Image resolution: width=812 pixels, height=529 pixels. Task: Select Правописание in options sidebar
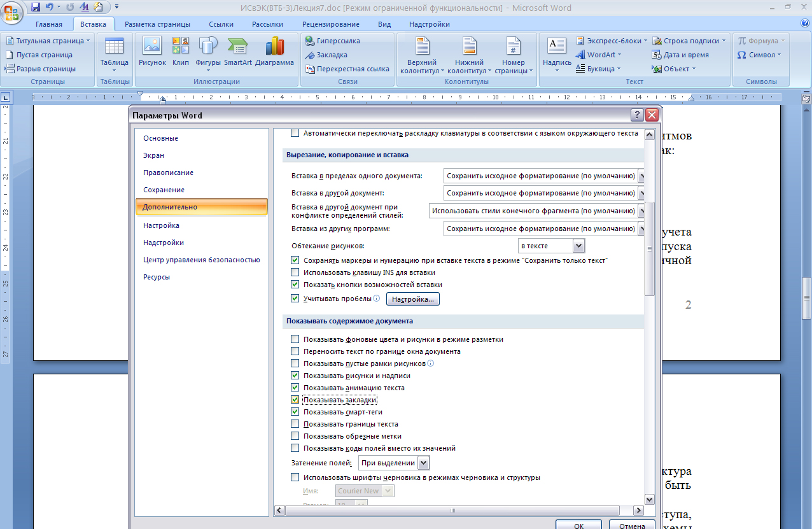[202, 173]
